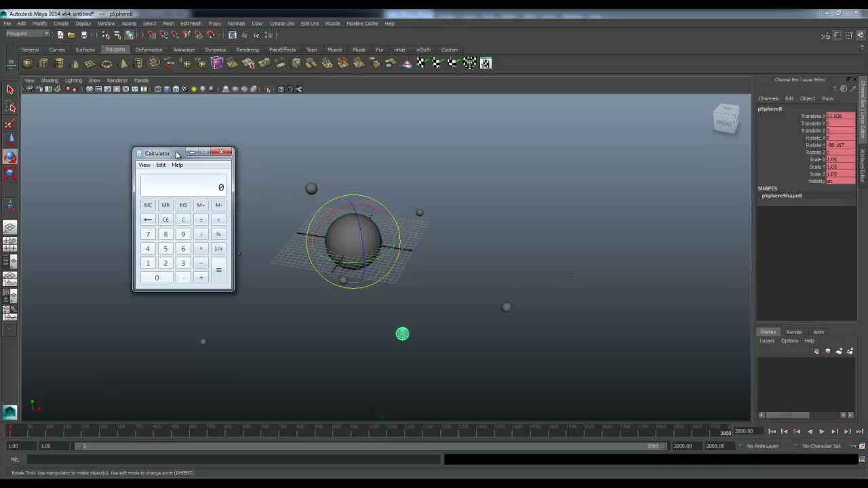
Task: Click the viewport view cube
Action: 726,119
